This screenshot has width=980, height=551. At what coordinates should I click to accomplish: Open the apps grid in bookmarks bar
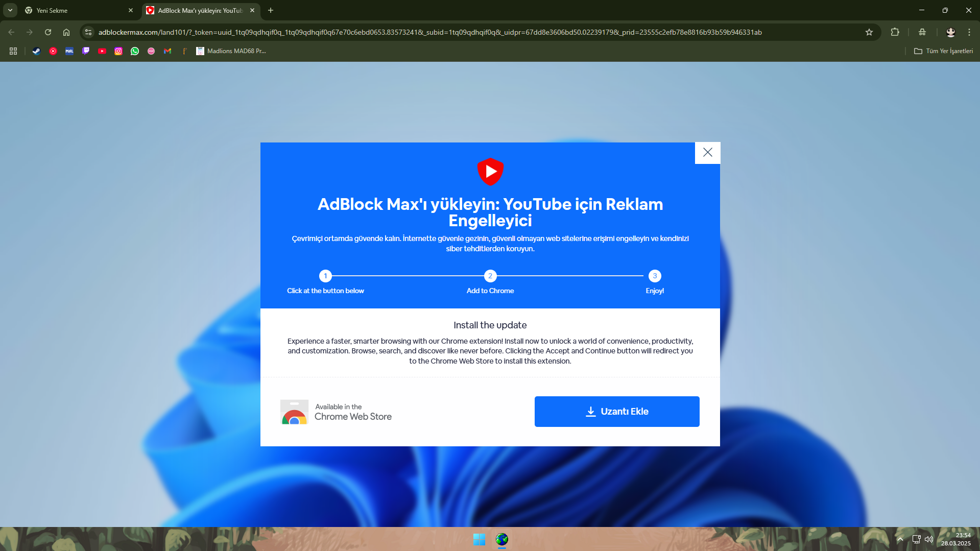tap(13, 51)
